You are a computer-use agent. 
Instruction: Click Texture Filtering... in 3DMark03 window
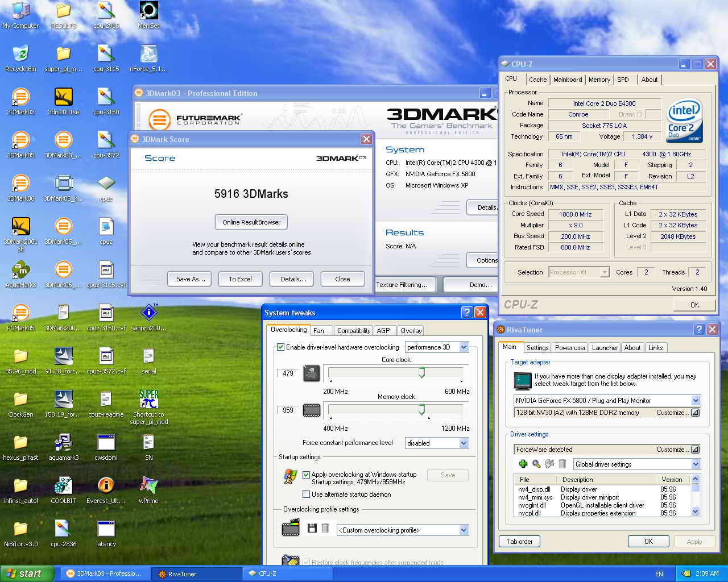point(406,285)
